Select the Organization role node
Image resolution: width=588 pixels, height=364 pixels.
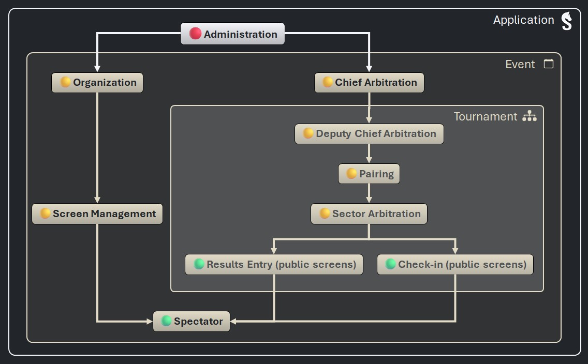(x=97, y=83)
